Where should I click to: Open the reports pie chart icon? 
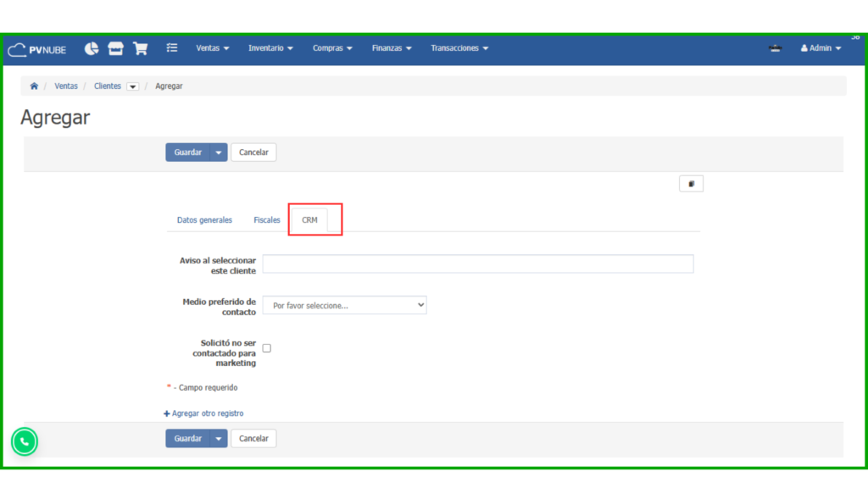tap(91, 48)
